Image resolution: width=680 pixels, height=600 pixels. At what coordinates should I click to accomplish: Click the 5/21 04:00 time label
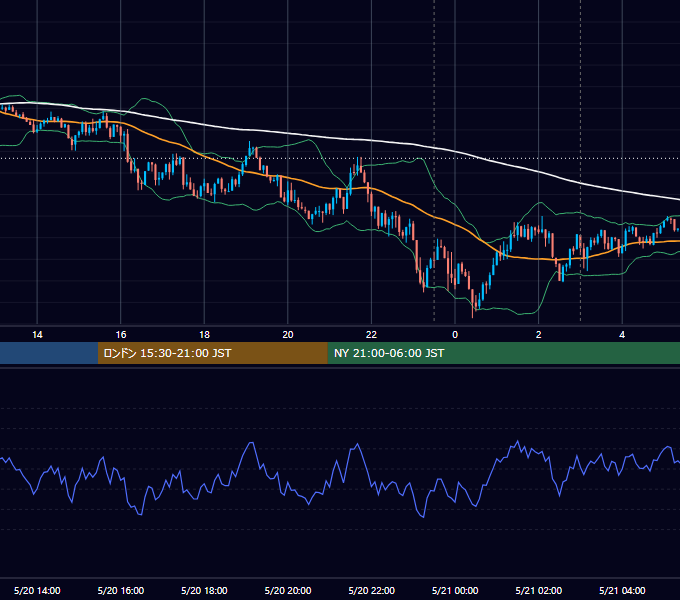622,590
